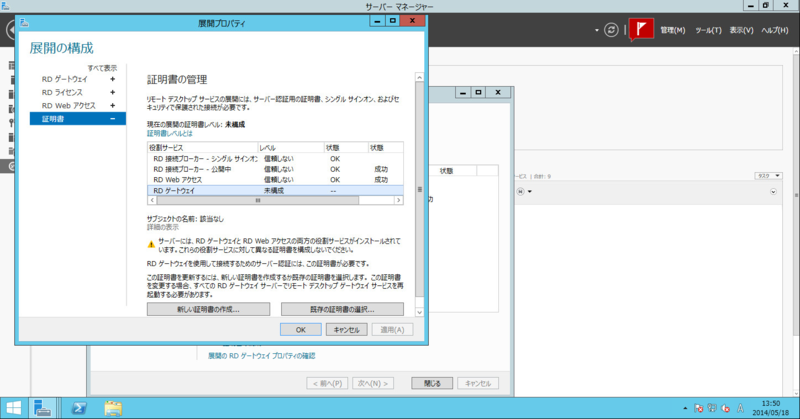Click left arrow of table horizontal scrollbar

coord(152,201)
